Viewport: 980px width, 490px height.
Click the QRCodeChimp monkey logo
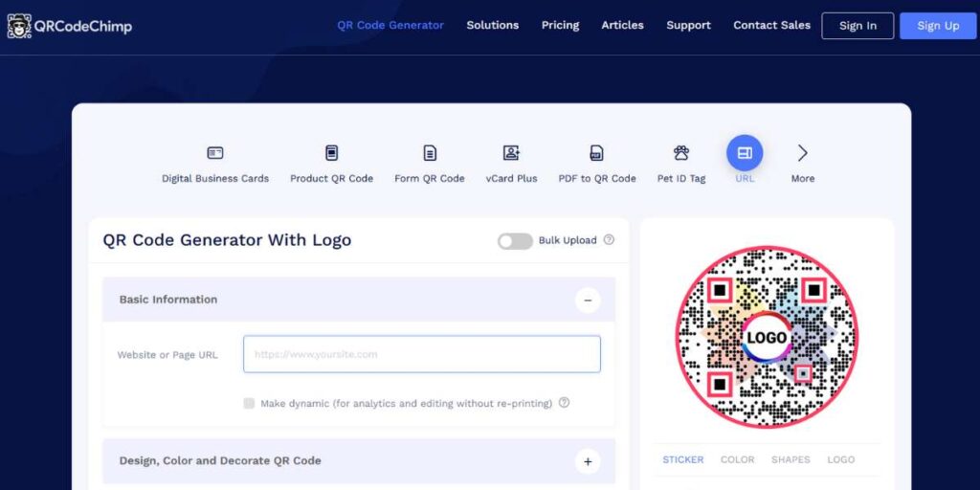click(x=19, y=26)
